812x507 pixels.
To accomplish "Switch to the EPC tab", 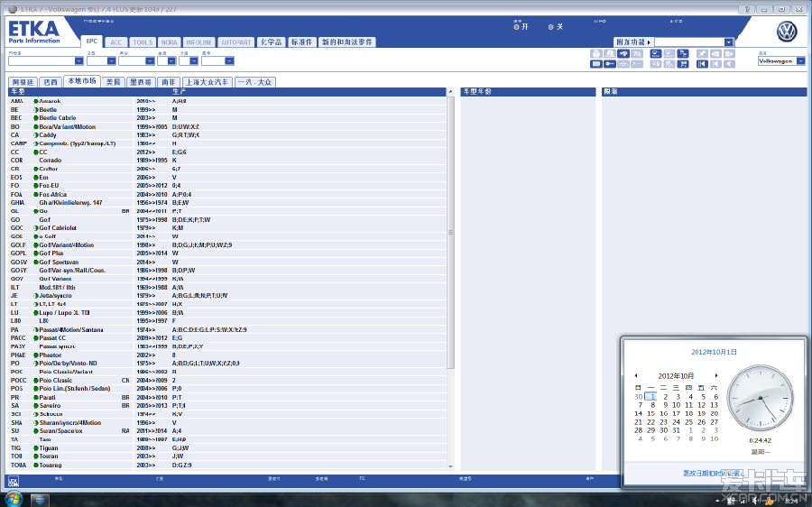I will pos(92,41).
